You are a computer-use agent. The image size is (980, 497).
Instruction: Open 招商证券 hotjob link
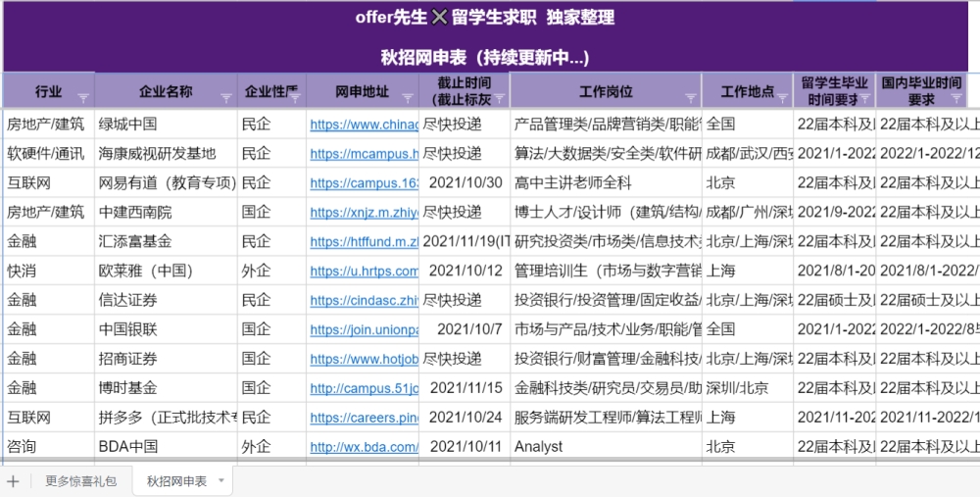(364, 359)
